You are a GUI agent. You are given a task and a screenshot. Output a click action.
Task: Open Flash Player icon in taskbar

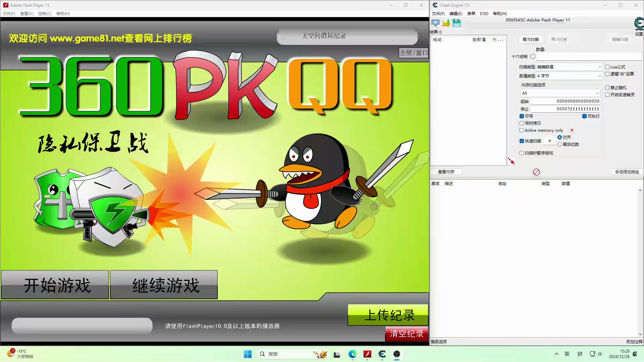[x=367, y=354]
